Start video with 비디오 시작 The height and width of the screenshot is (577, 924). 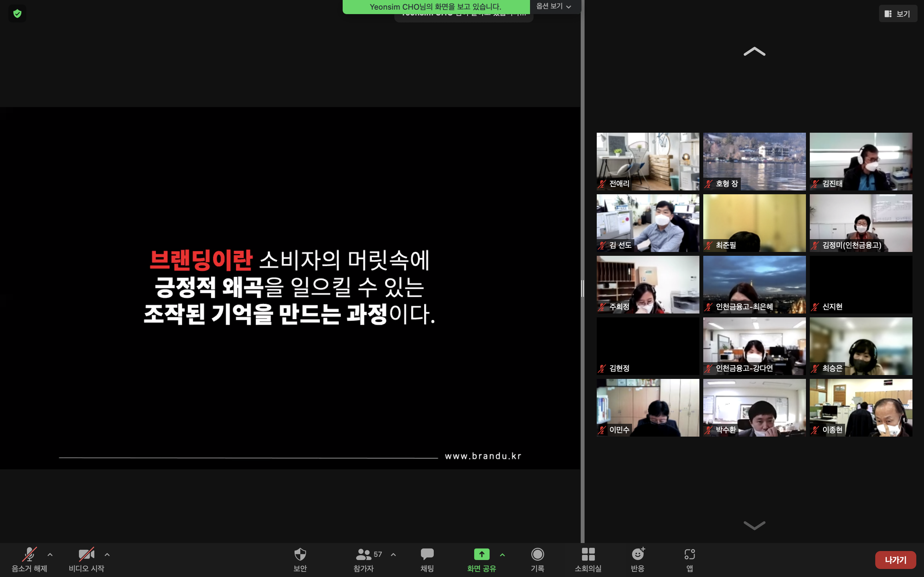tap(86, 554)
